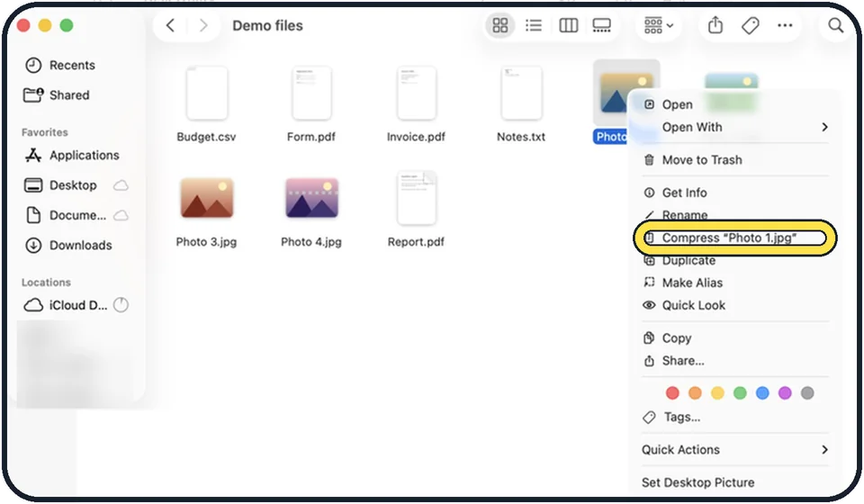
Task: Apply the yellow tag color
Action: tap(717, 392)
